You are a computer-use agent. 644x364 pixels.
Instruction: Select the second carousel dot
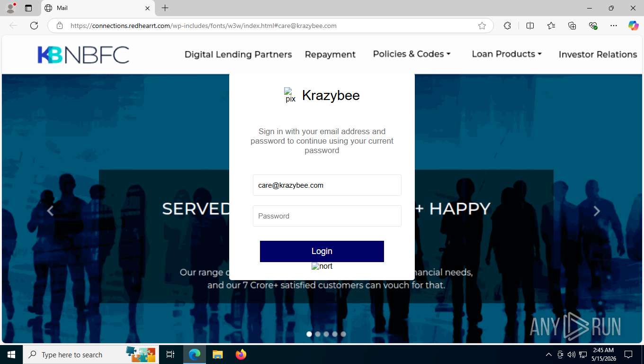click(x=318, y=334)
